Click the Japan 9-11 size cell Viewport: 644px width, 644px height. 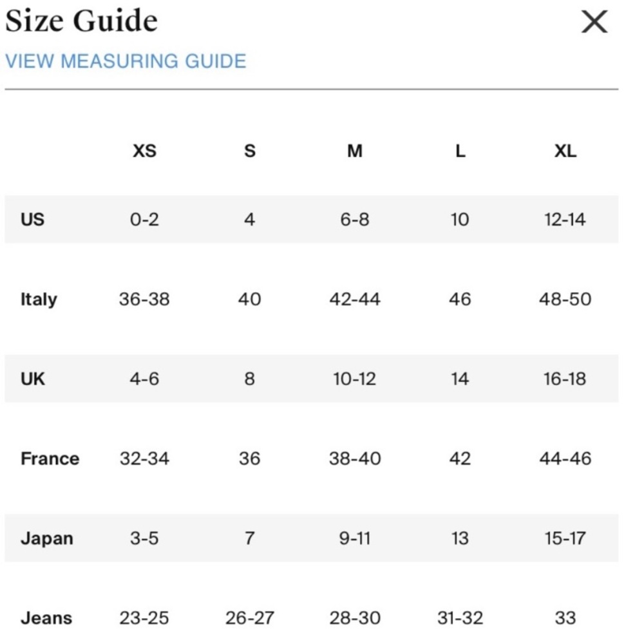click(x=355, y=538)
